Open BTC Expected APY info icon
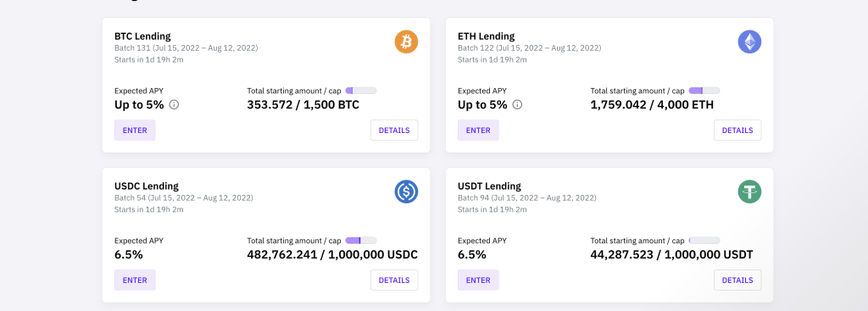868x311 pixels. click(174, 104)
